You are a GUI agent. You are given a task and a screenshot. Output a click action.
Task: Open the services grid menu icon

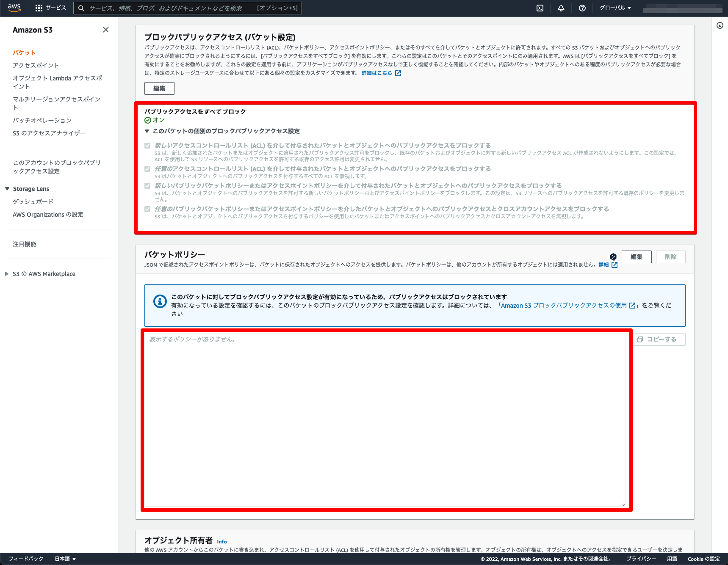point(39,8)
